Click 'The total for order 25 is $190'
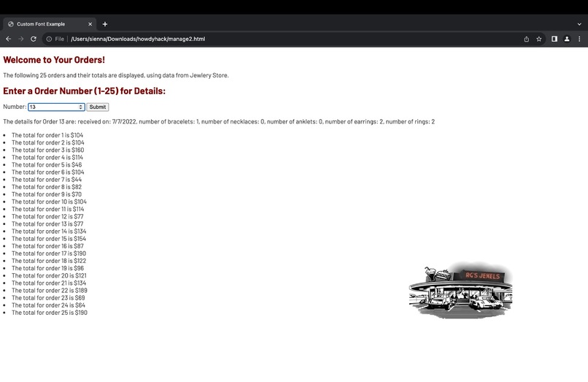Screen dimensions: 588x382 50,313
